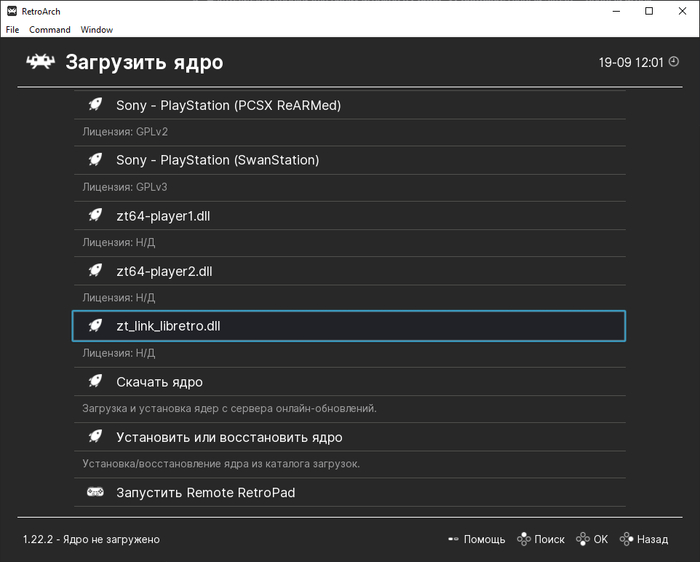Click the Загрузить ядро title
700x562 pixels.
pyautogui.click(x=144, y=62)
